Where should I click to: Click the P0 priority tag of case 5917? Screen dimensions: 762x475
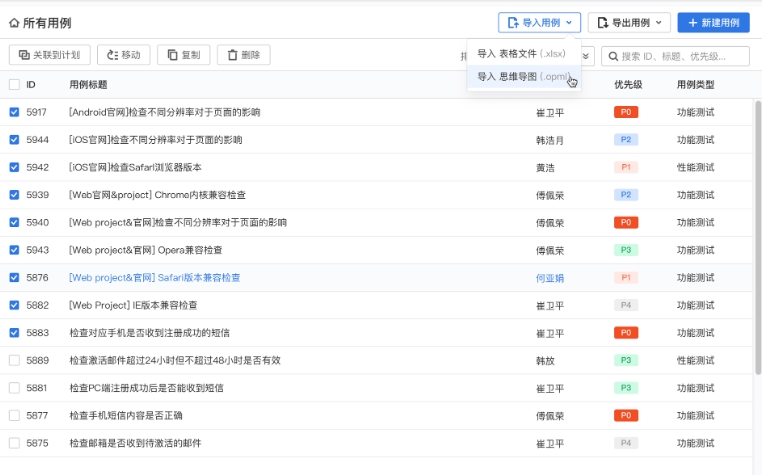pyautogui.click(x=626, y=112)
